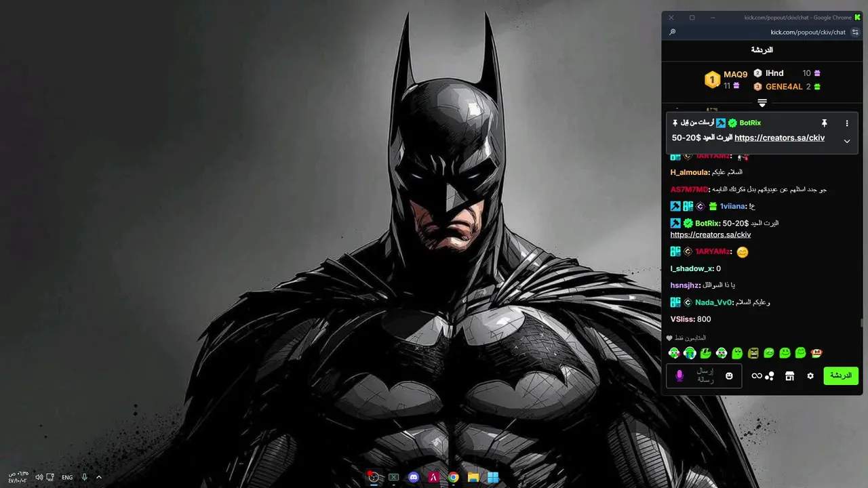The image size is (868, 488).
Task: Insert the first headphones emote
Action: (x=674, y=353)
